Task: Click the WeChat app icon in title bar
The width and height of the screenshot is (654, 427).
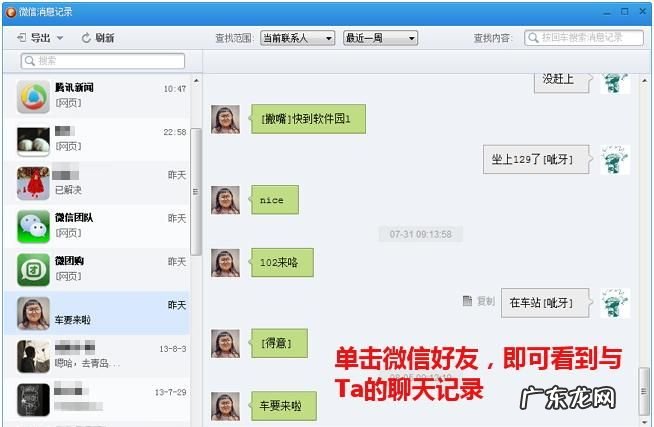Action: click(x=10, y=11)
